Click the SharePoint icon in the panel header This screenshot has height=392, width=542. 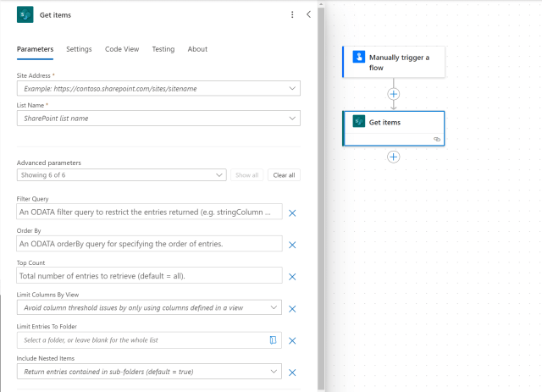click(25, 14)
